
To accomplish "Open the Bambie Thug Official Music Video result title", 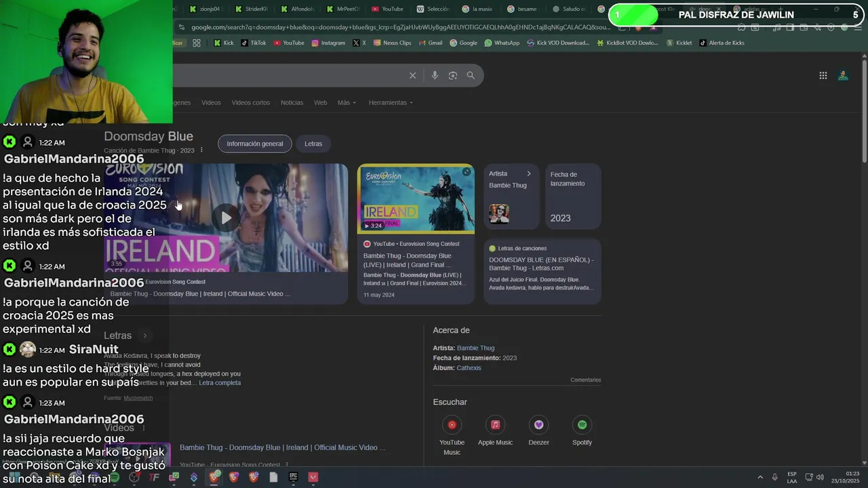I will point(282,447).
